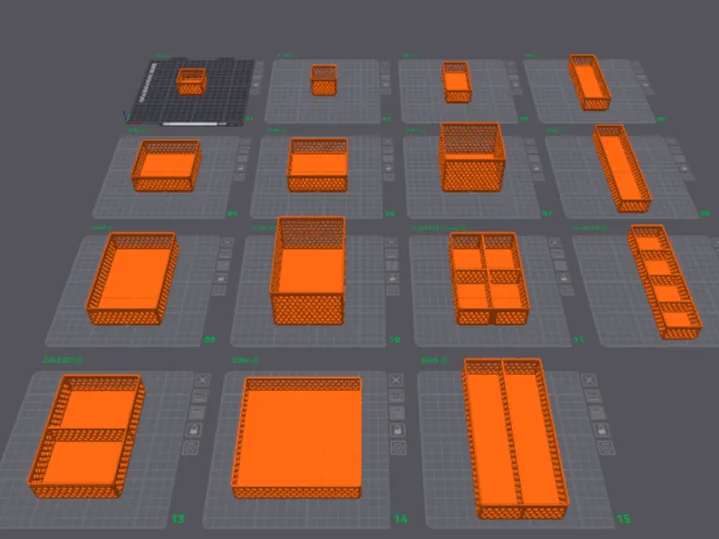Screen dimensions: 719x539
Task: Arrange objects on plate 11
Action: click(560, 266)
